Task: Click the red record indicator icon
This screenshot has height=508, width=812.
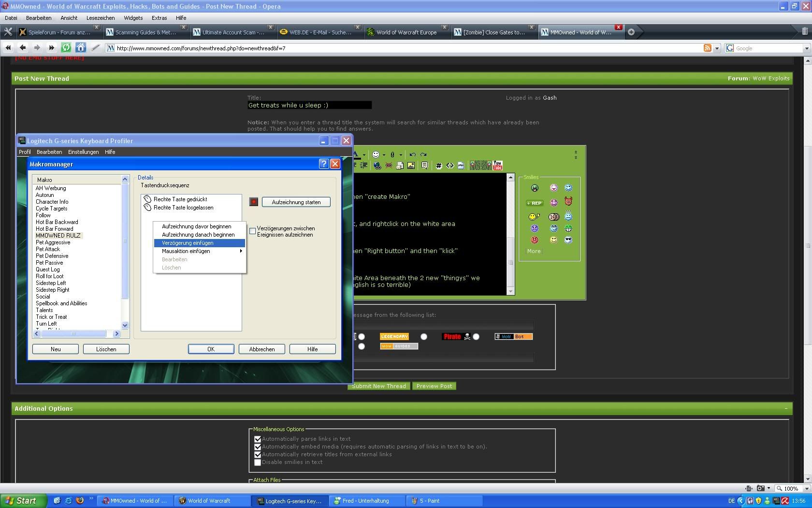Action: (254, 202)
